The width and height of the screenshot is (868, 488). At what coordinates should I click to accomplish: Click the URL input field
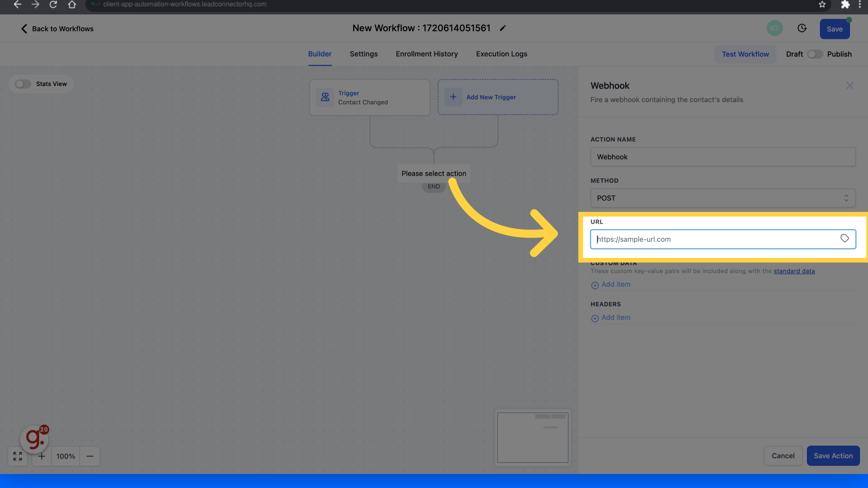723,239
